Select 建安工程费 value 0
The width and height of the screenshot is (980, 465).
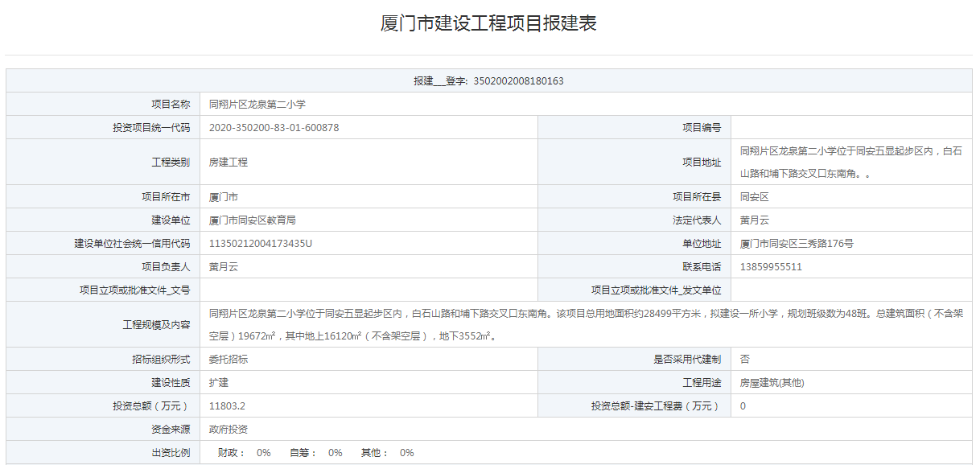(743, 406)
